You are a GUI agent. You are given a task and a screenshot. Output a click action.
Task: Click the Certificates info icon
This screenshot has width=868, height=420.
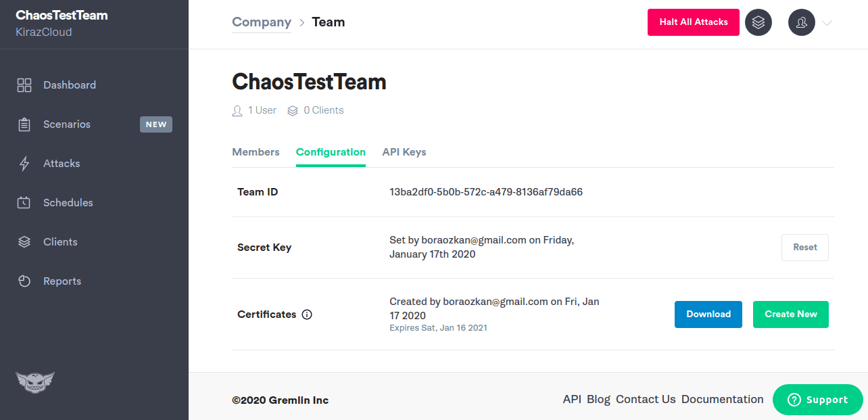[x=307, y=314]
